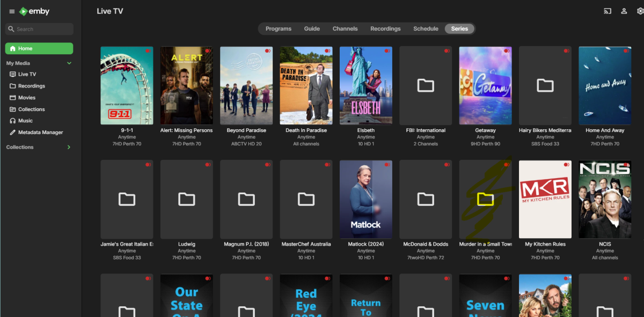Open the hamburger menu icon
The height and width of the screenshot is (317, 644).
click(x=12, y=11)
